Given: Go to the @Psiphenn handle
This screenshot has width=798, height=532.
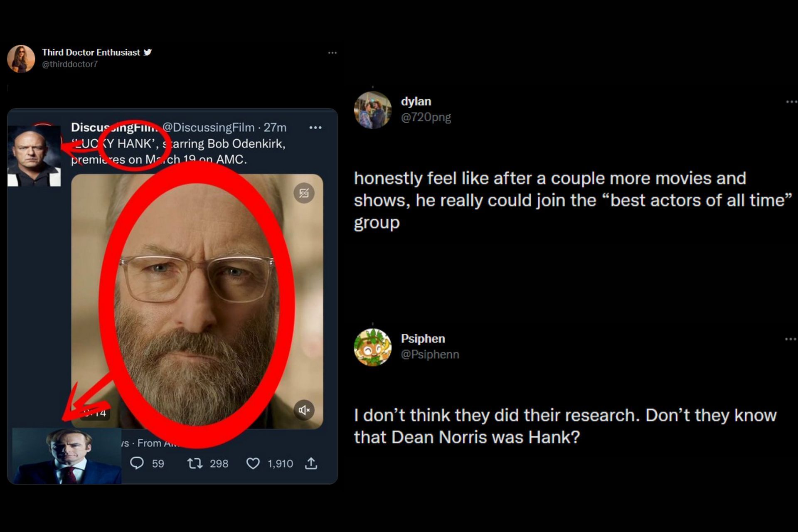Looking at the screenshot, I should click(x=430, y=355).
